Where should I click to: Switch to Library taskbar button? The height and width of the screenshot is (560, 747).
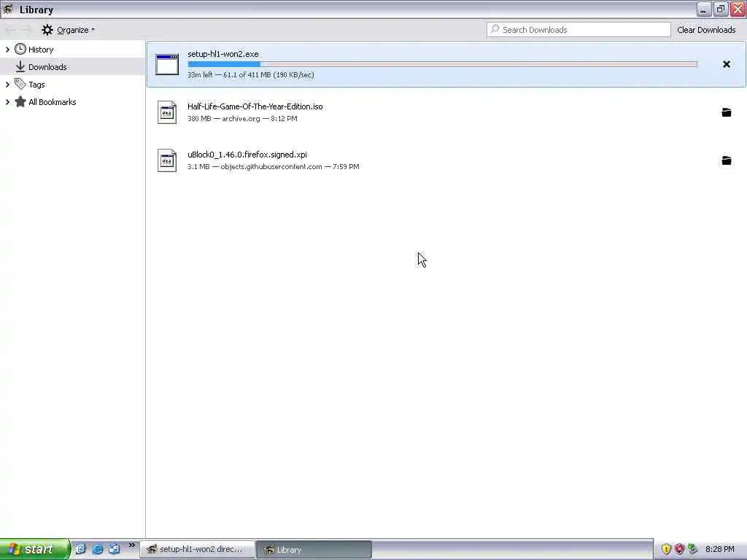(x=314, y=549)
